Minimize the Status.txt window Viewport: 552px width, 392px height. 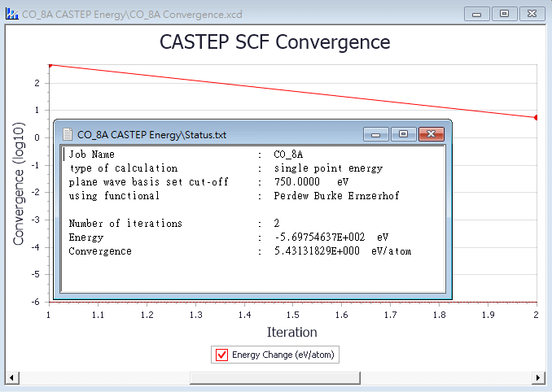click(x=376, y=135)
